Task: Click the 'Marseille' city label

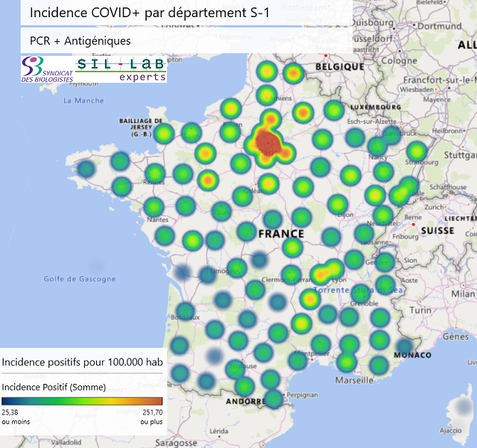Action: pyautogui.click(x=355, y=380)
